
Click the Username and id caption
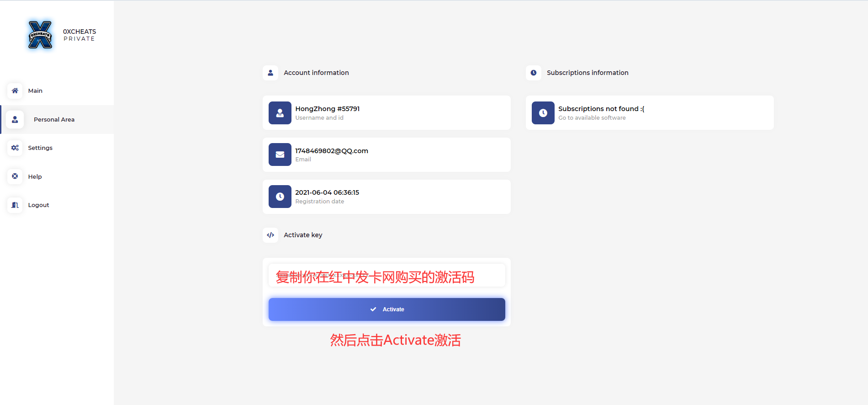319,118
